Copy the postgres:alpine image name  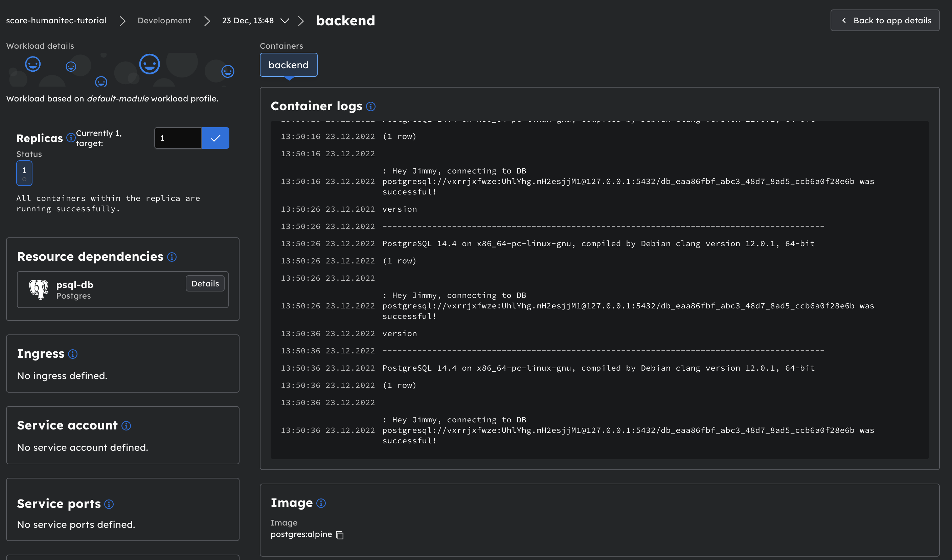[x=339, y=535]
